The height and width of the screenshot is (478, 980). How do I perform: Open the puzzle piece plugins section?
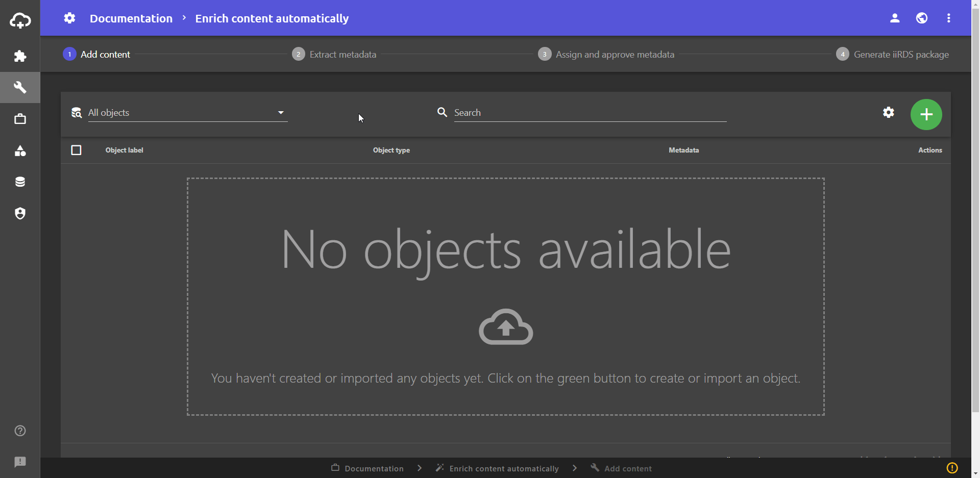click(20, 56)
